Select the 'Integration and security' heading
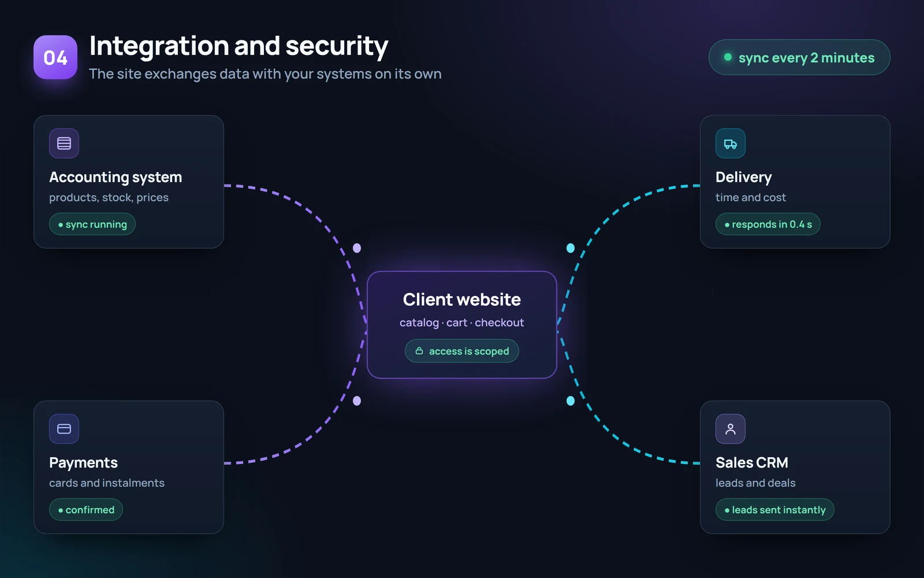Viewport: 924px width, 578px height. (x=239, y=46)
